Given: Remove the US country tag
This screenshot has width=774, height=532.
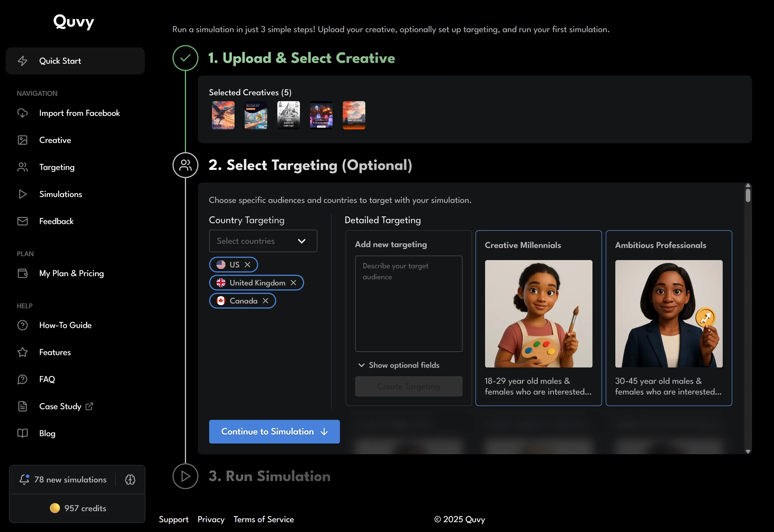Looking at the screenshot, I should (x=247, y=264).
